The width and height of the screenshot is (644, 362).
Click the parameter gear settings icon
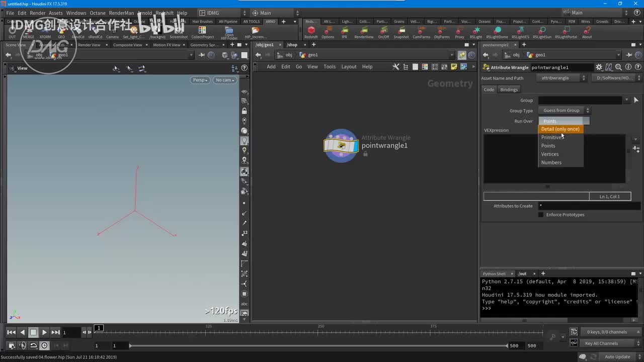(x=599, y=67)
